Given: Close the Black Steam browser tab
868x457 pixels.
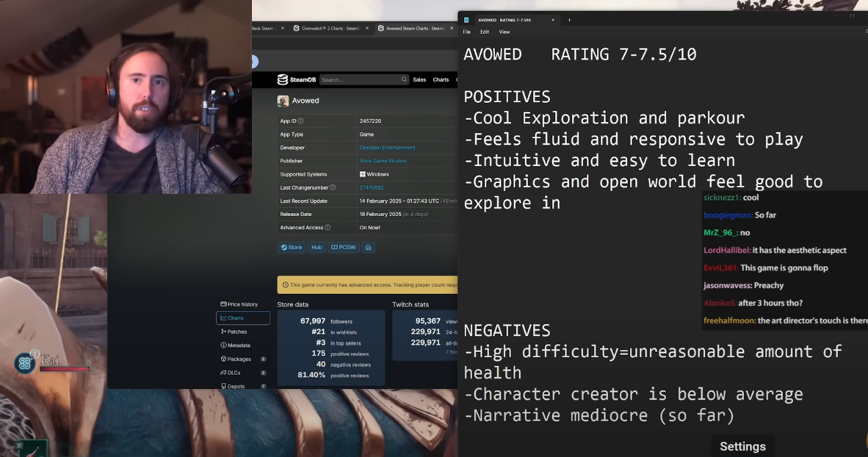Looking at the screenshot, I should 283,28.
